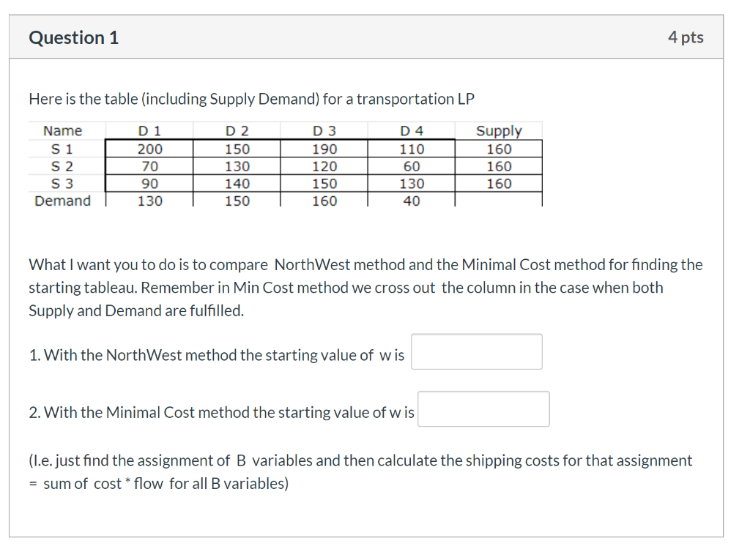Viewport: 750px width, 560px height.
Task: Select the Supply column header
Action: (x=500, y=130)
